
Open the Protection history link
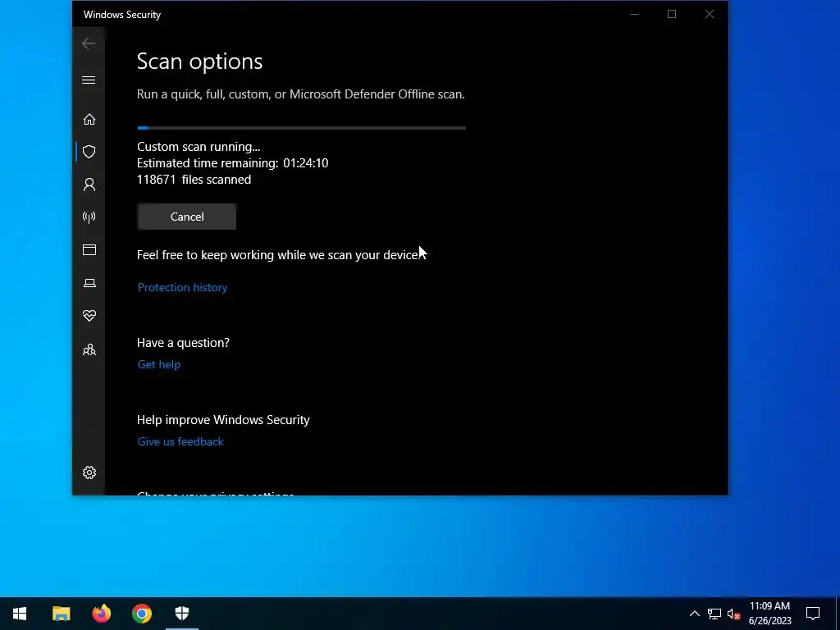[183, 287]
